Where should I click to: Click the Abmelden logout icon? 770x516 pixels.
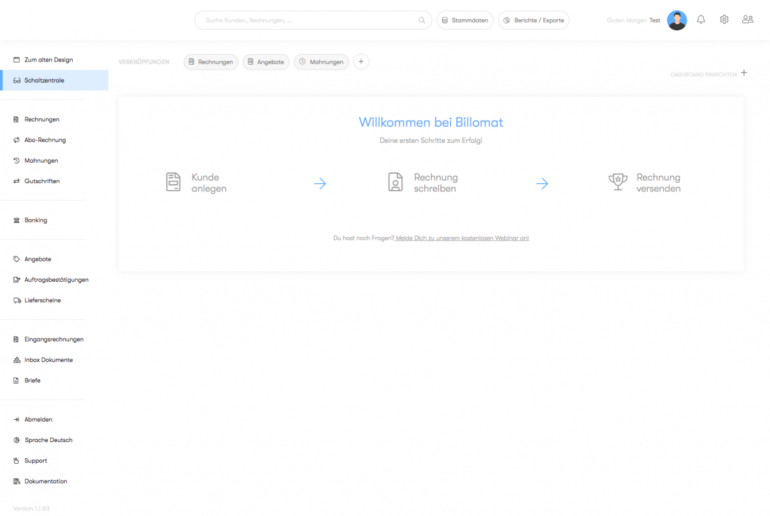(16, 419)
